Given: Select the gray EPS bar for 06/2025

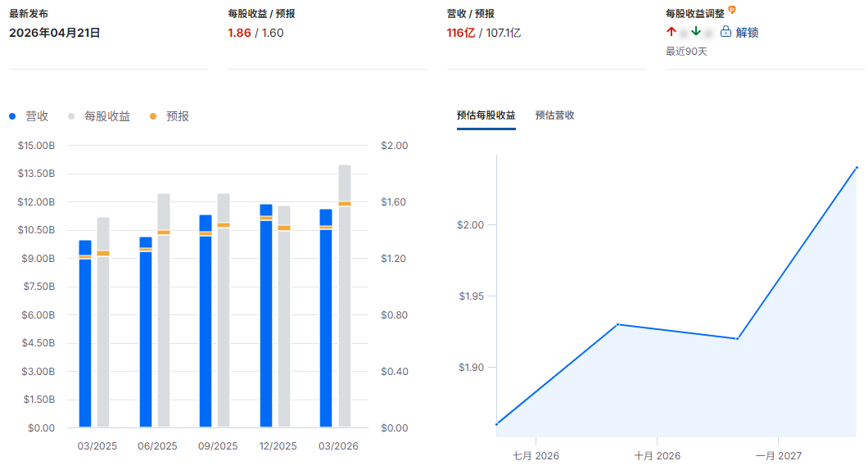Looking at the screenshot, I should (163, 310).
